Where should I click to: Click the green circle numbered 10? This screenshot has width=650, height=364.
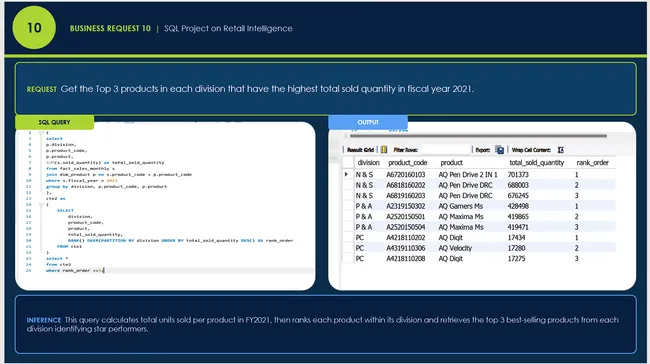(34, 28)
